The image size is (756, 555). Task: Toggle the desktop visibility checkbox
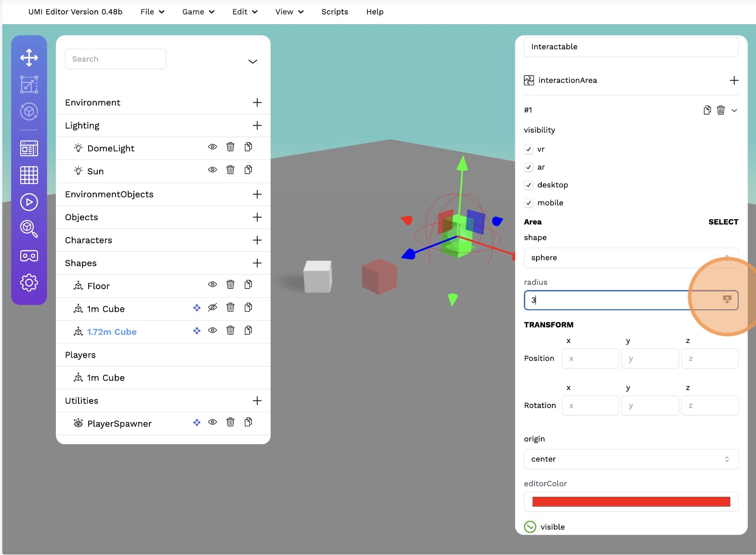point(529,185)
